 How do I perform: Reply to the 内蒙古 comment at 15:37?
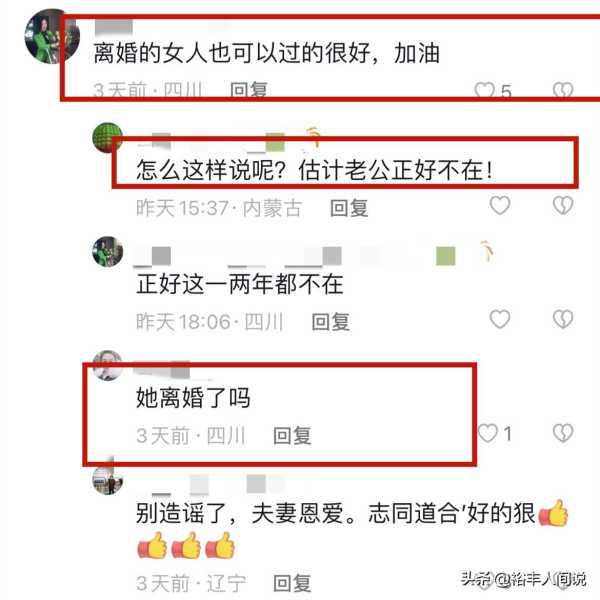(x=349, y=208)
